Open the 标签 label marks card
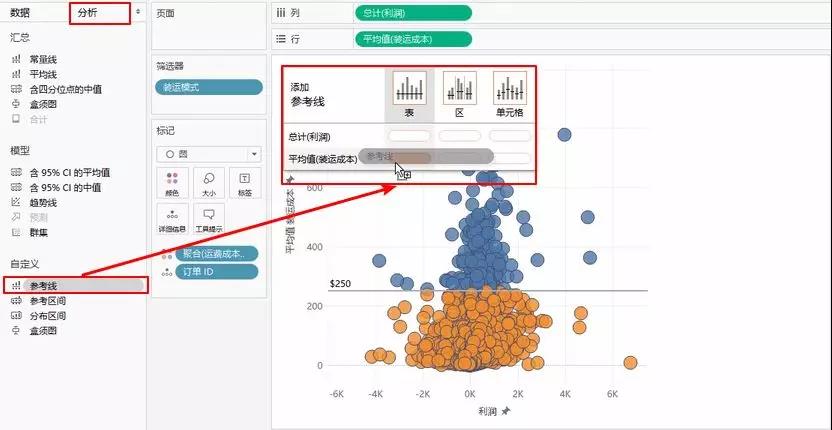The height and width of the screenshot is (430, 832). tap(244, 182)
